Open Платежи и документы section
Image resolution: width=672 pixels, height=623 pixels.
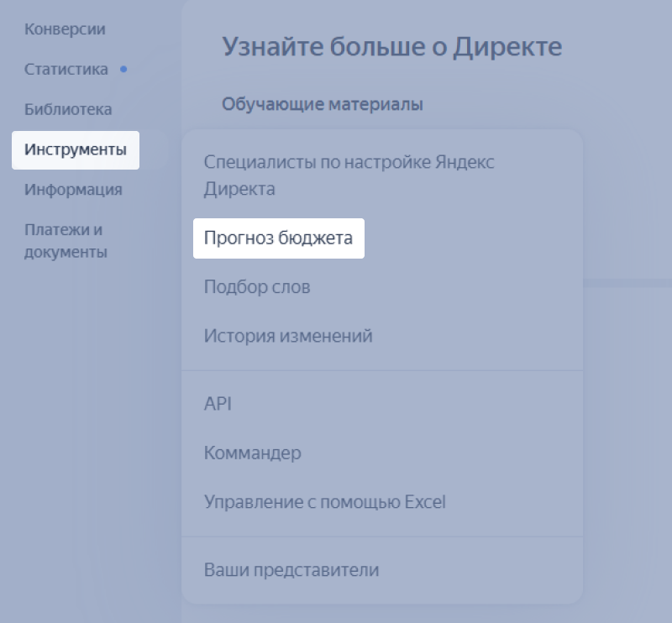pos(66,241)
